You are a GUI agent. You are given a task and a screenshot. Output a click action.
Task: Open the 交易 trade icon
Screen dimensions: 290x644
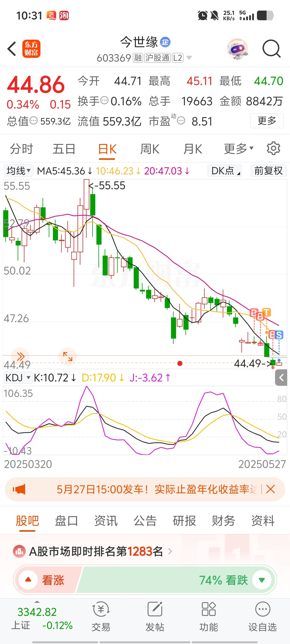(x=101, y=617)
